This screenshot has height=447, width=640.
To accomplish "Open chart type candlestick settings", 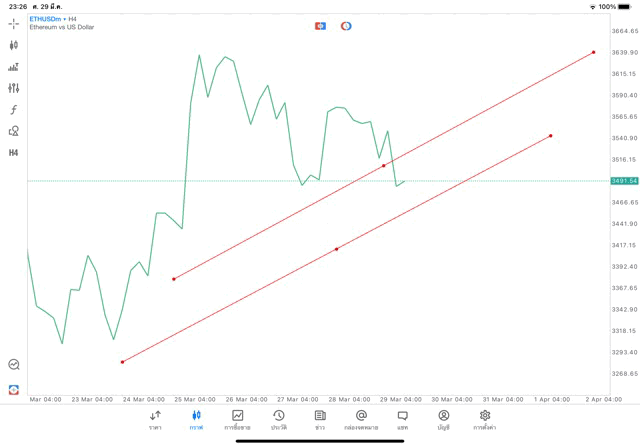I will pos(13,45).
